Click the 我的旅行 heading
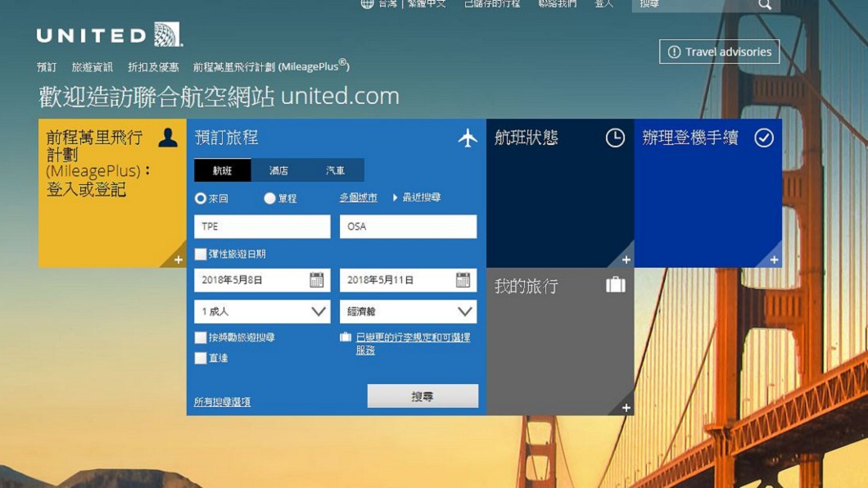The image size is (868, 488). [x=526, y=286]
